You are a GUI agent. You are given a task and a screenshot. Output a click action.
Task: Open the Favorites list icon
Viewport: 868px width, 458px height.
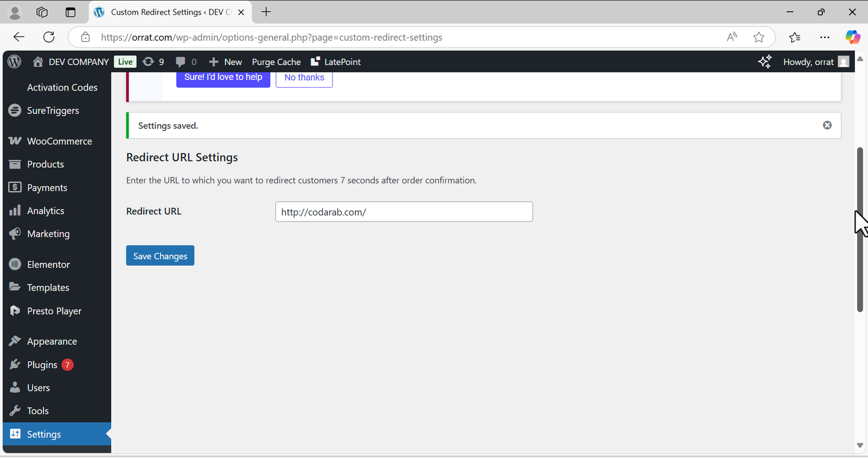pos(795,37)
